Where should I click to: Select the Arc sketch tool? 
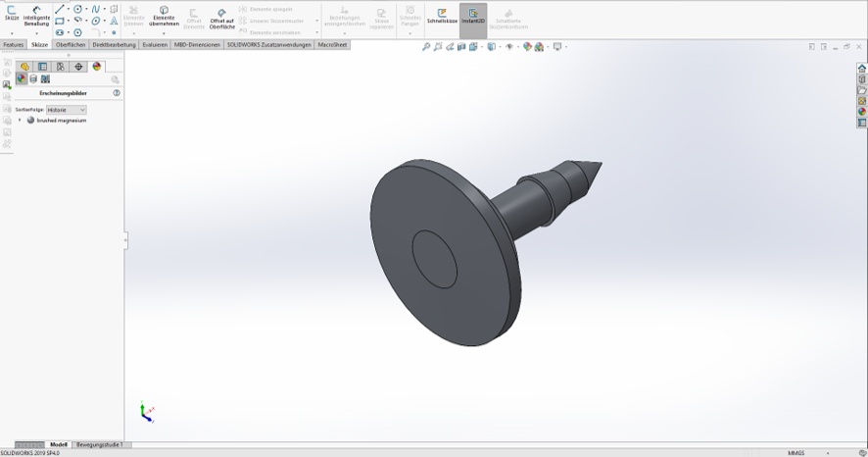78,21
